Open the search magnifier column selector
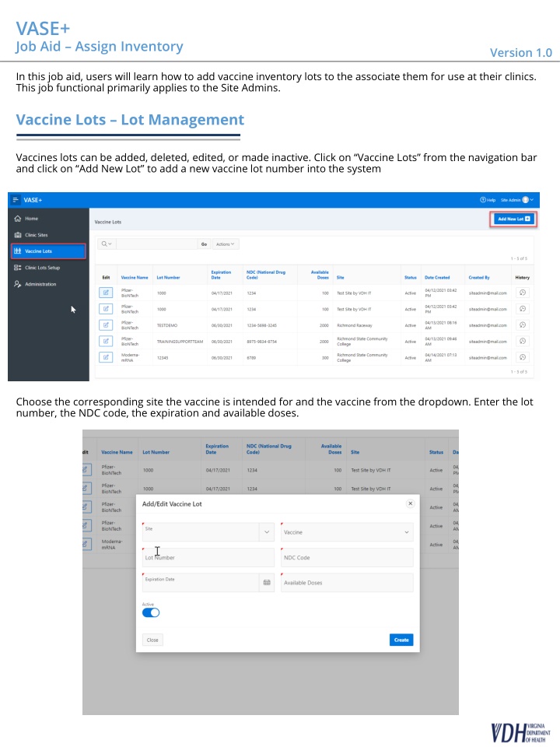 tap(106, 244)
